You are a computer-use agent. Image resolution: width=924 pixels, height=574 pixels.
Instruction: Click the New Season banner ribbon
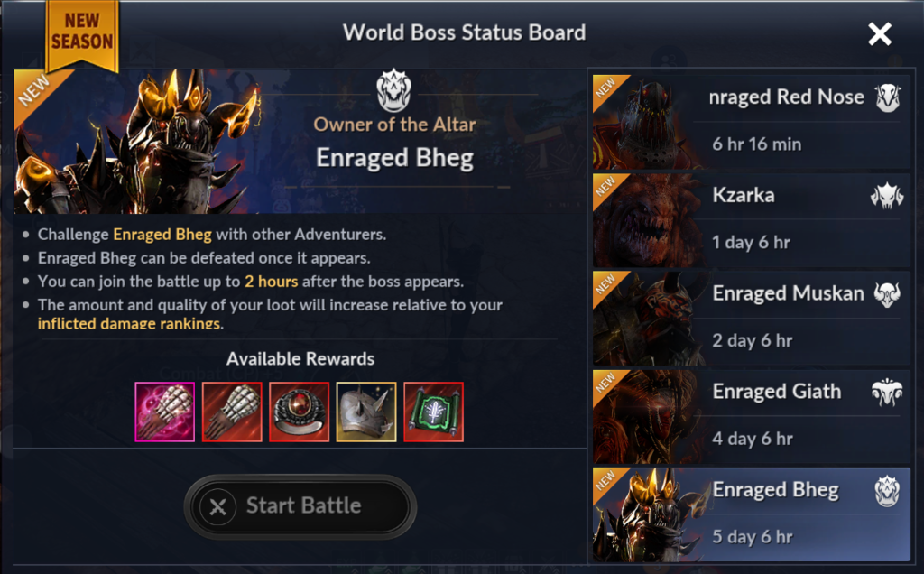[82, 34]
